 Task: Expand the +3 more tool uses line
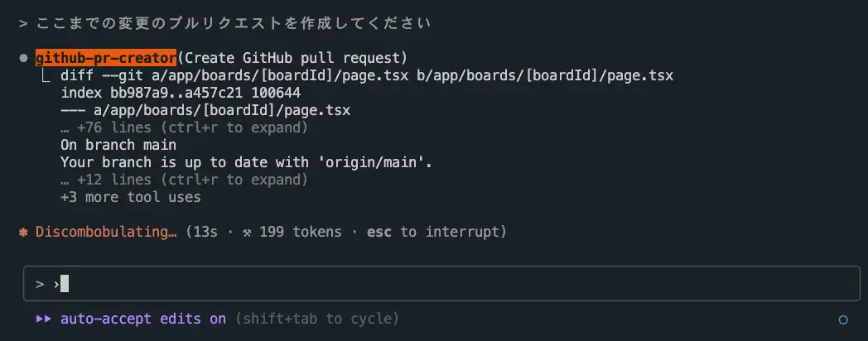click(131, 197)
